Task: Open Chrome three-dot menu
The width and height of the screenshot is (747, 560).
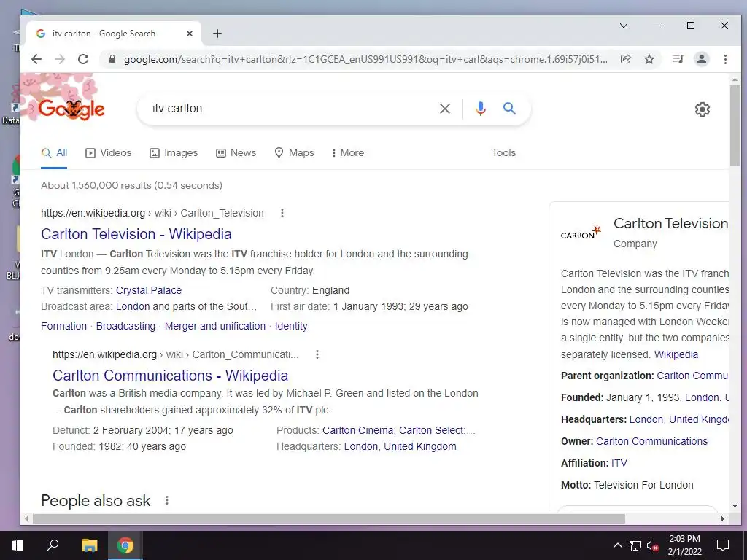Action: pyautogui.click(x=725, y=59)
